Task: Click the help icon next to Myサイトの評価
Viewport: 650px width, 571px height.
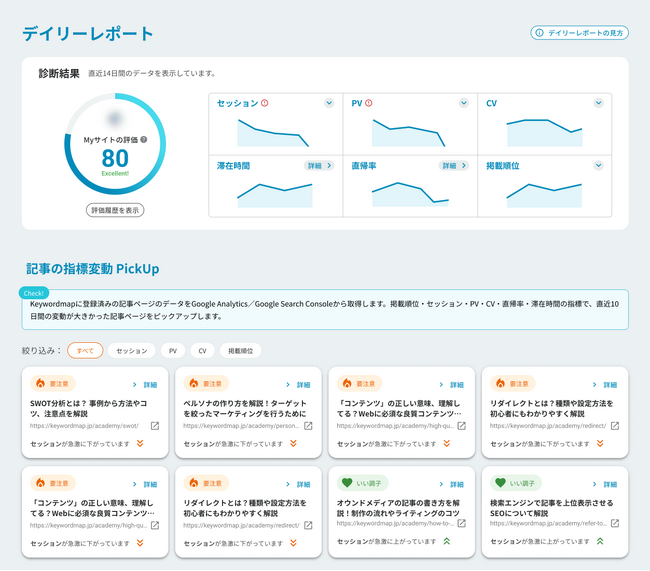Action: (144, 140)
